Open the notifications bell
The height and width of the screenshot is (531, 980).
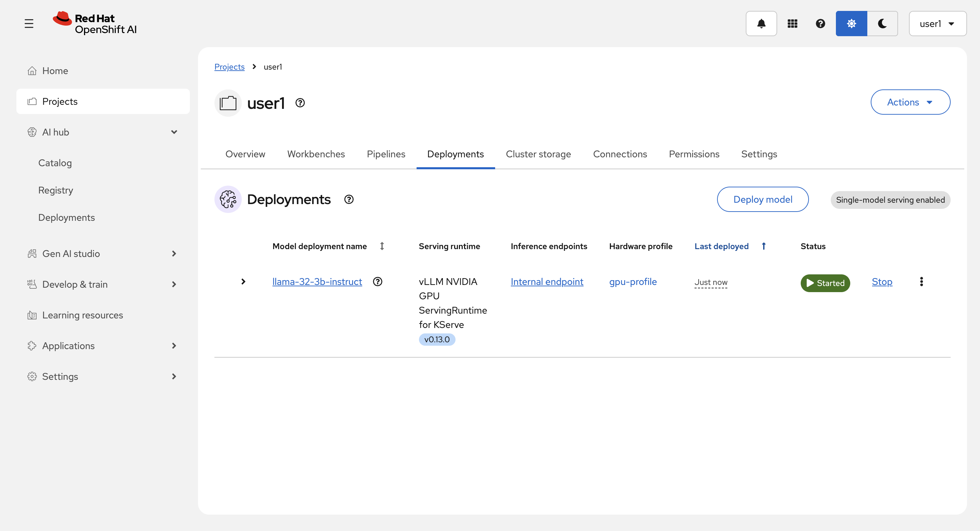(x=761, y=24)
